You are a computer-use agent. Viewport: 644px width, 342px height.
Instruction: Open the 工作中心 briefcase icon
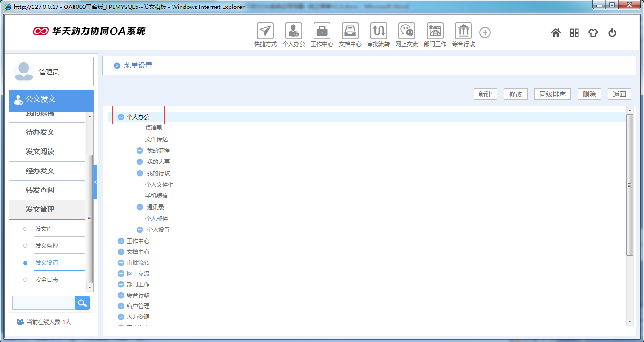(322, 31)
